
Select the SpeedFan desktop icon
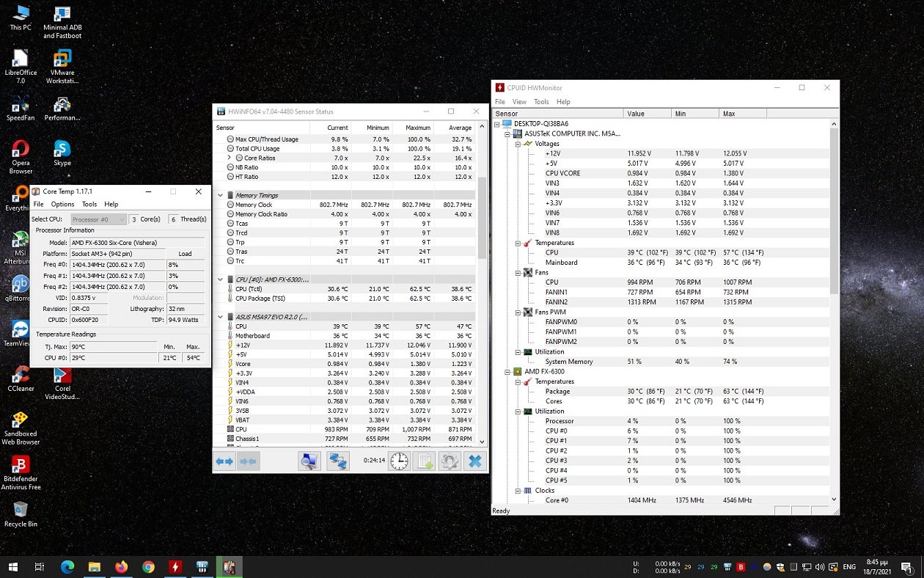(21, 108)
